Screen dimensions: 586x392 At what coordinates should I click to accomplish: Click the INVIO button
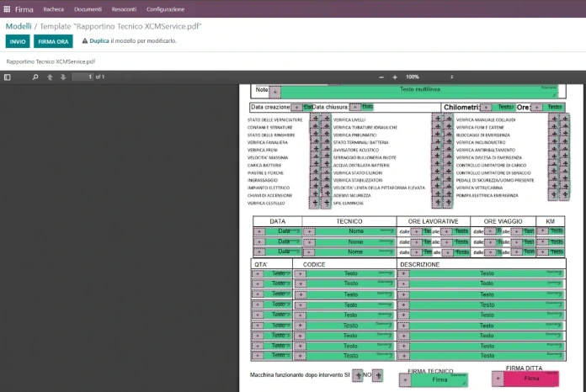coord(18,41)
